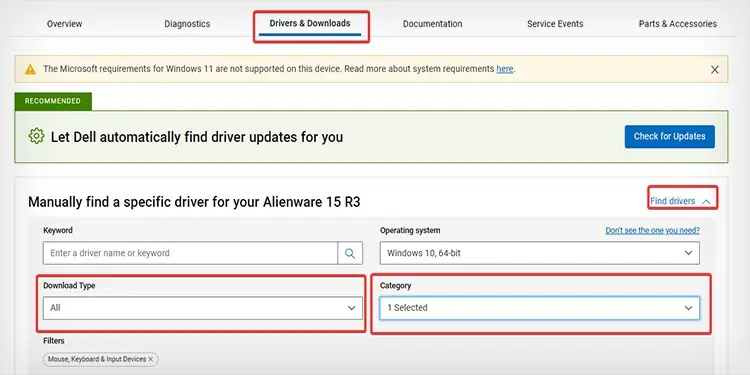
Task: Expand the Download Type dropdown
Action: tap(203, 308)
